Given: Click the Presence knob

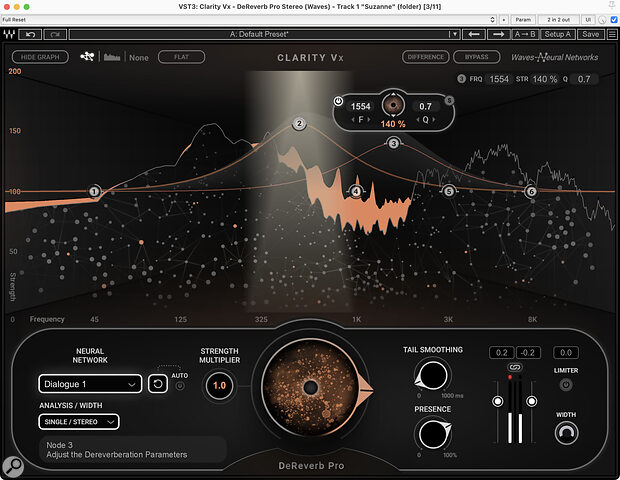Looking at the screenshot, I should tap(433, 434).
